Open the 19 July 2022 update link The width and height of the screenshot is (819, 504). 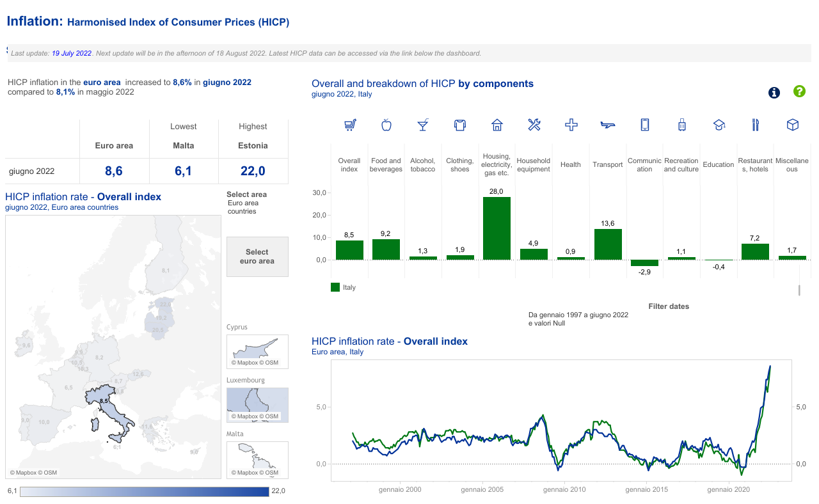click(72, 54)
